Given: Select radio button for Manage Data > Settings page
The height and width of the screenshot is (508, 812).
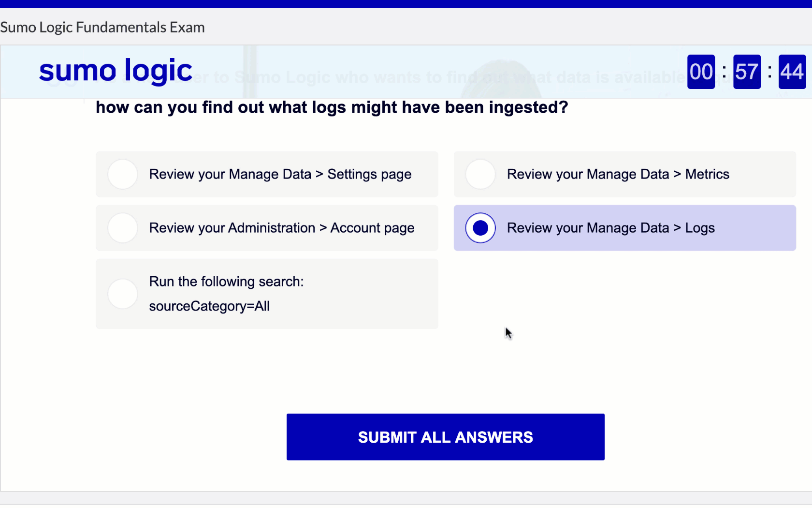Looking at the screenshot, I should 123,174.
